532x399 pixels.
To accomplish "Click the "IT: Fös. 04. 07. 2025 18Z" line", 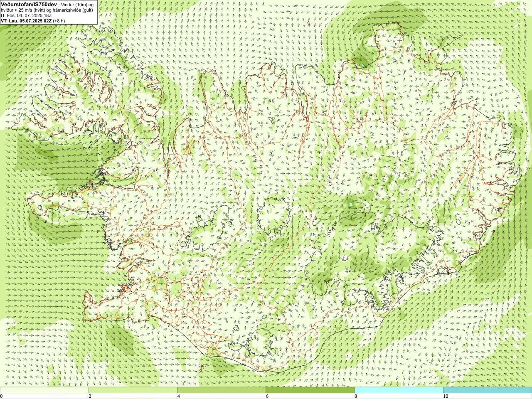I will coord(27,15).
